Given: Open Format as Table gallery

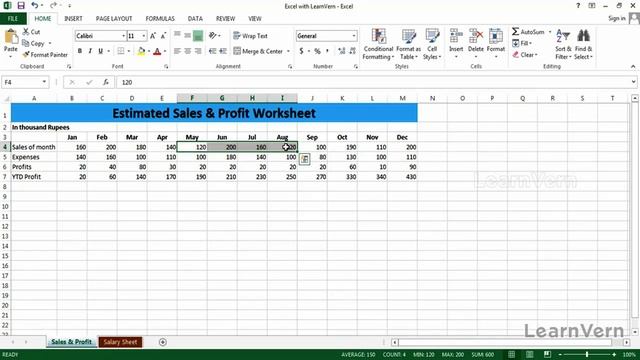Looking at the screenshot, I should click(408, 44).
